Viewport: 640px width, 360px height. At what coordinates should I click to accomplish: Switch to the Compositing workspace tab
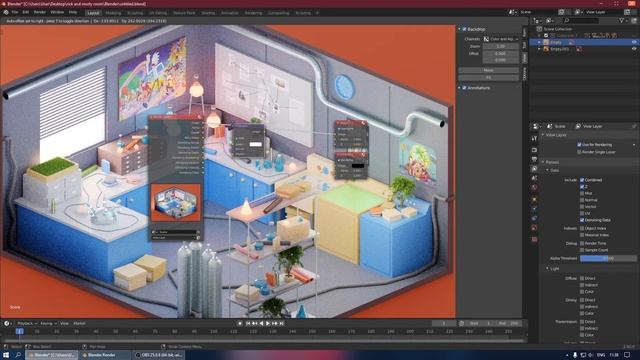point(278,13)
